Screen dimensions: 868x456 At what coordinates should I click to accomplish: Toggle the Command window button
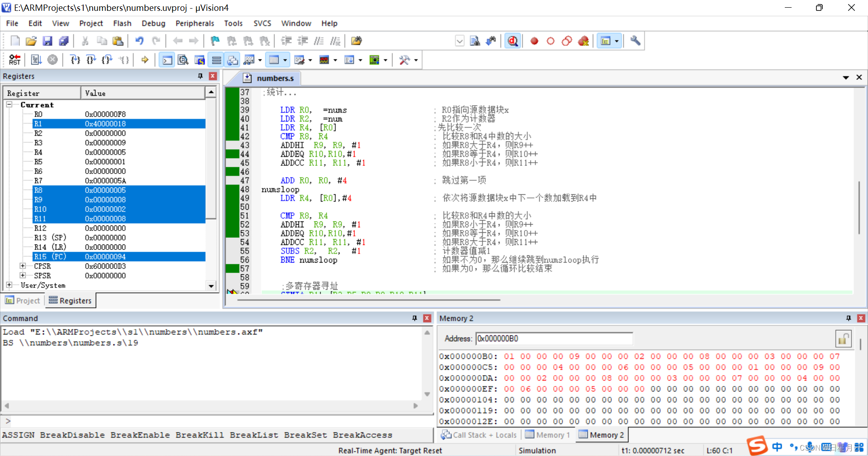[x=167, y=60]
